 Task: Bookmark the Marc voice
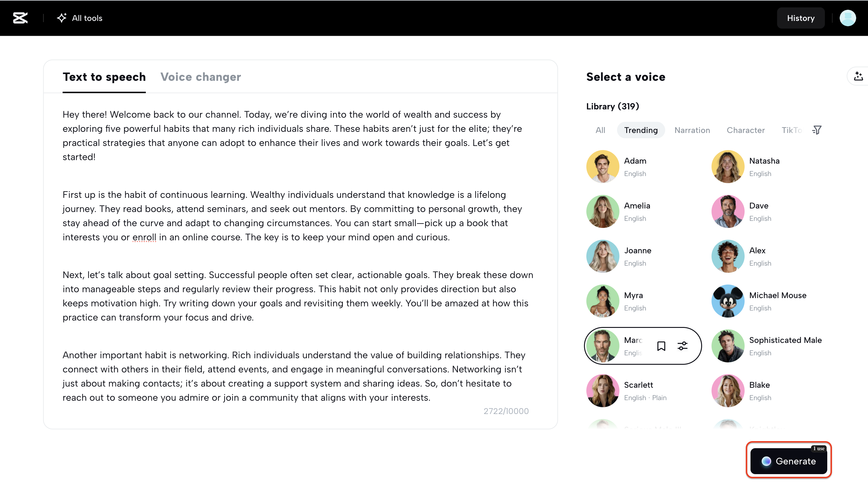(x=661, y=346)
